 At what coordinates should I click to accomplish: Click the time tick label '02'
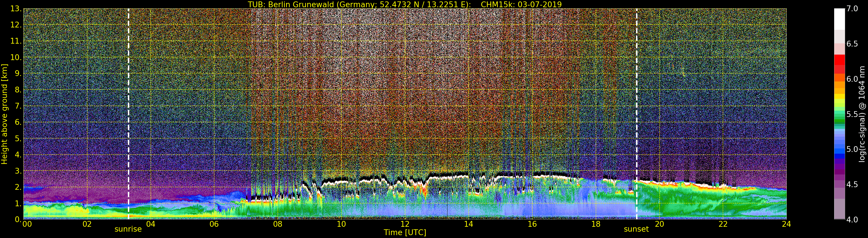[87, 224]
